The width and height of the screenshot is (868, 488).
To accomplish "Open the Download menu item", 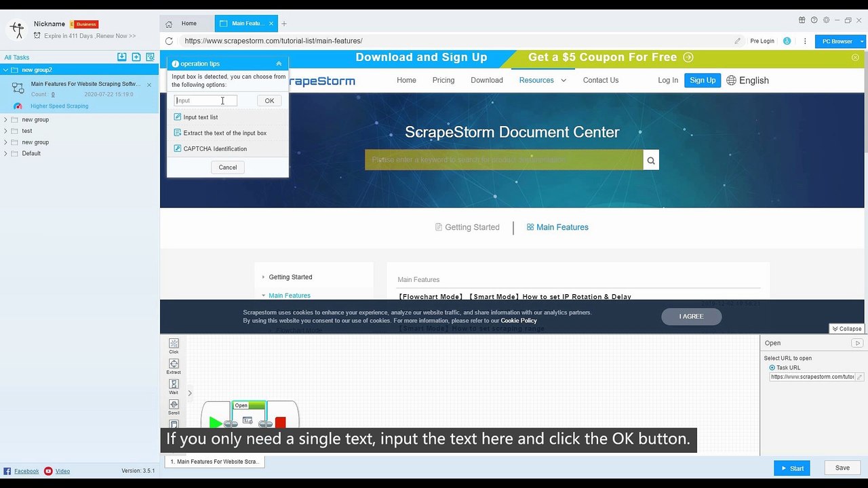I will (x=487, y=80).
